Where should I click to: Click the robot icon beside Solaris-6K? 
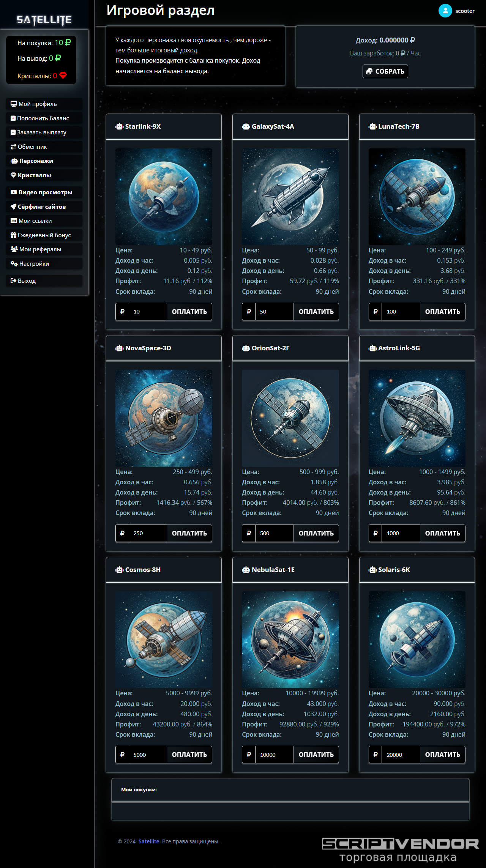[372, 570]
